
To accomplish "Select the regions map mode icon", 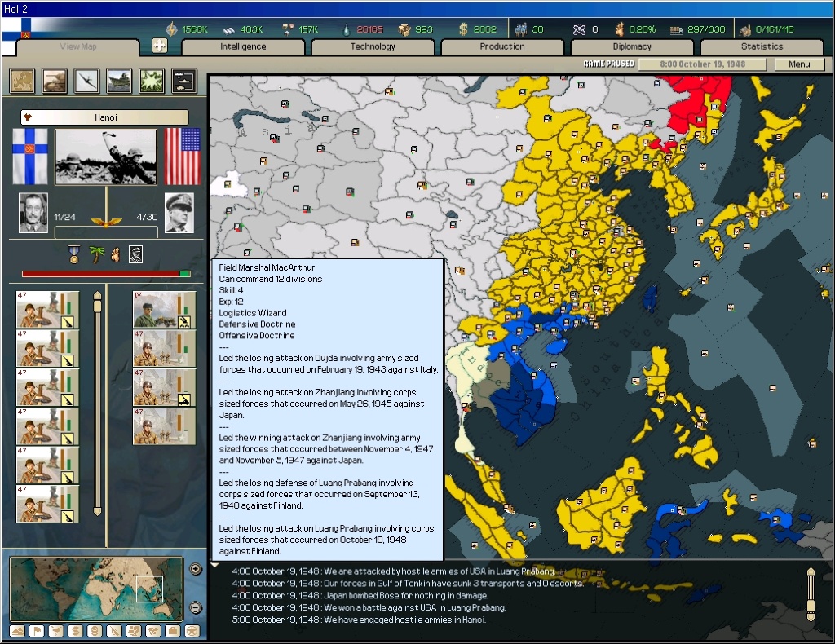I will pyautogui.click(x=134, y=631).
